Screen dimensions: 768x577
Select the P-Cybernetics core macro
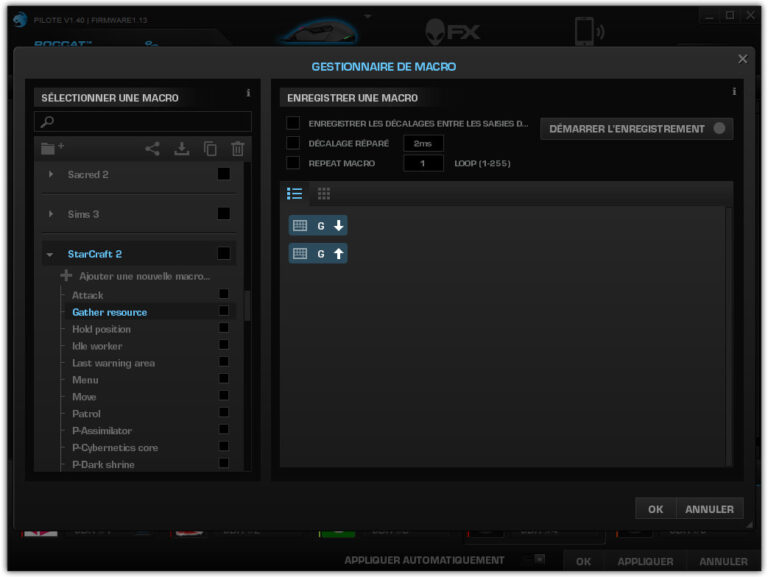tap(115, 448)
